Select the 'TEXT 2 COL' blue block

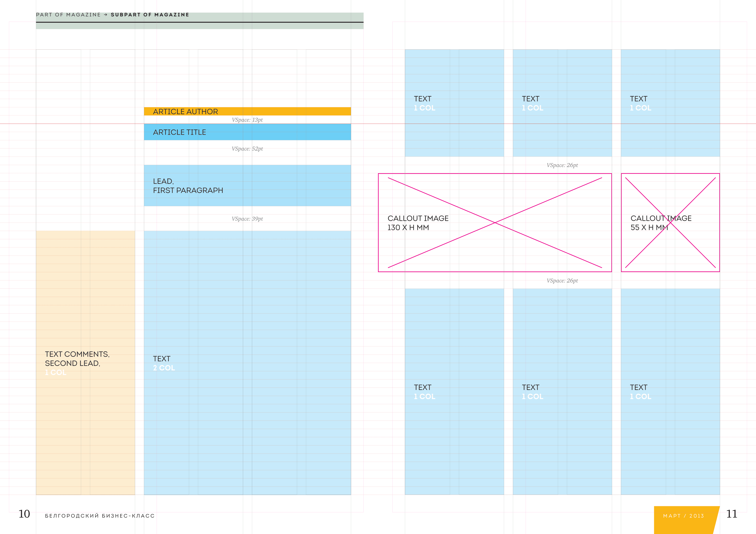[x=247, y=363]
